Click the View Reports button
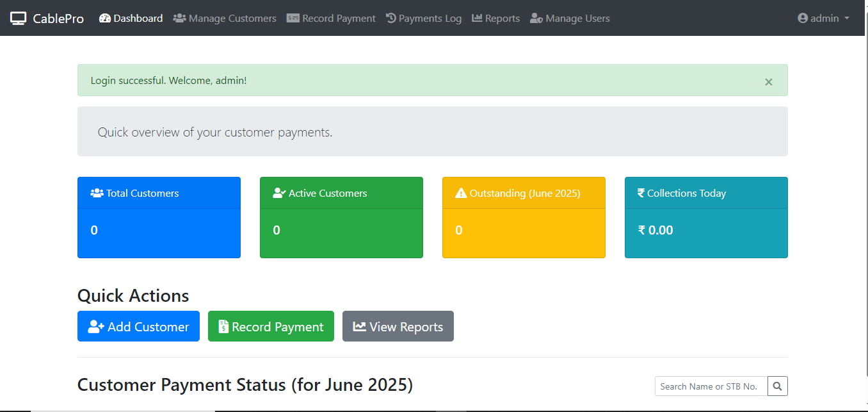The width and height of the screenshot is (868, 412). [398, 326]
